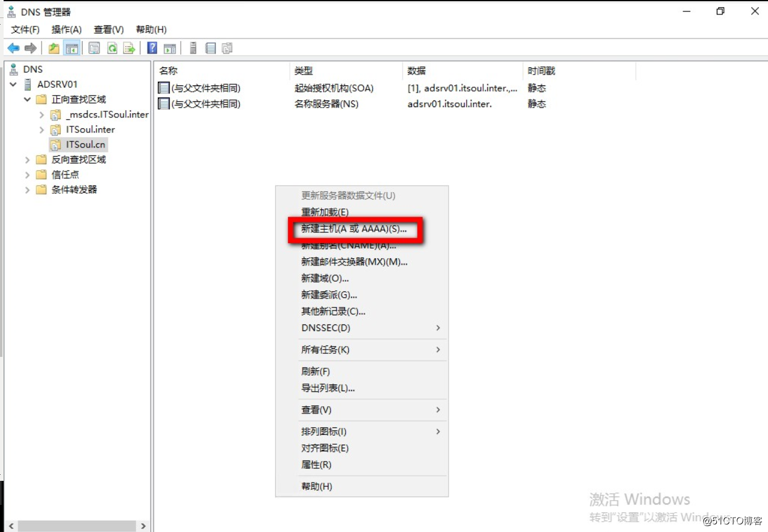The image size is (768, 532).
Task: Sort by the 类型 column header
Action: pyautogui.click(x=346, y=71)
